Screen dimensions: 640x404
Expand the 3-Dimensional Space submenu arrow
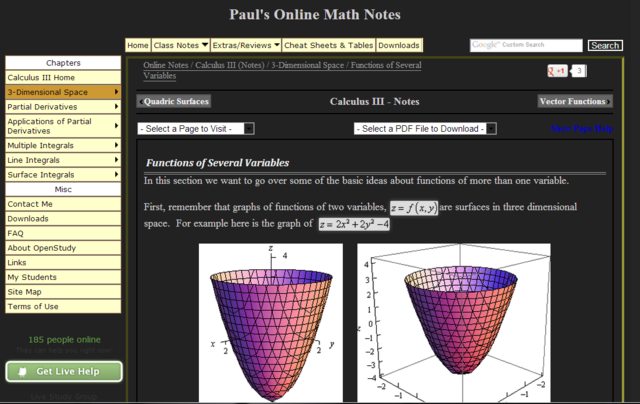click(116, 92)
